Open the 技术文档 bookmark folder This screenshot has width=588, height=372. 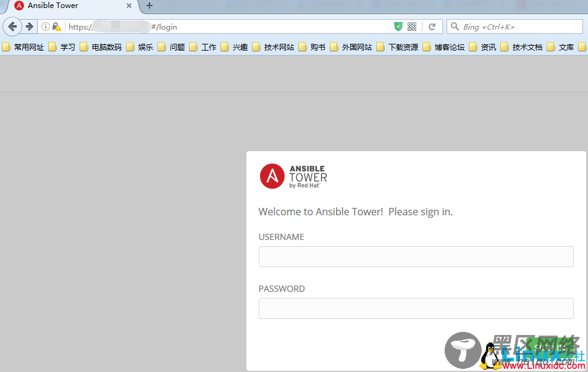click(522, 47)
